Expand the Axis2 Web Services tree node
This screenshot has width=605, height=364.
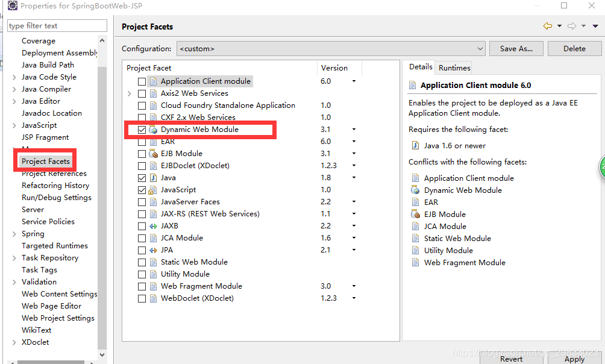(x=130, y=93)
